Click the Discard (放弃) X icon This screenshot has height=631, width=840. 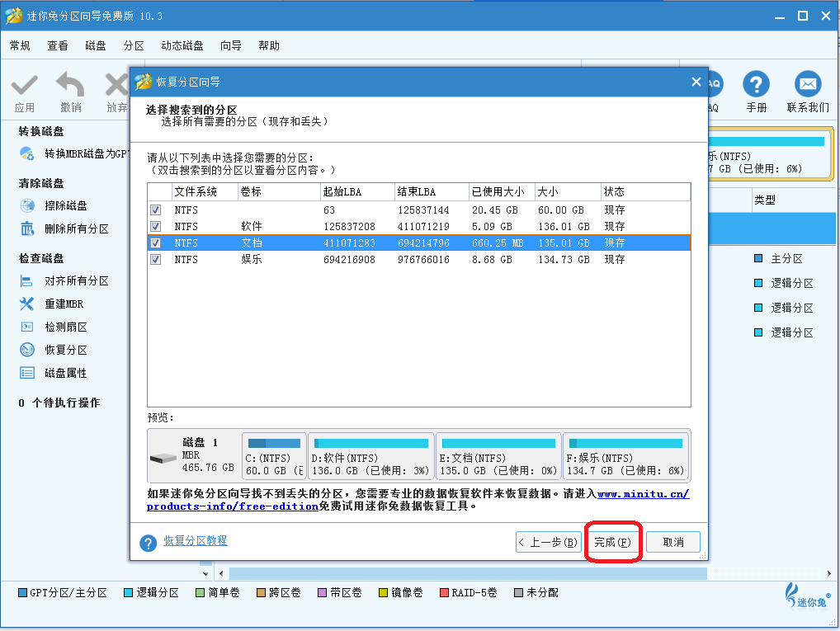click(117, 85)
